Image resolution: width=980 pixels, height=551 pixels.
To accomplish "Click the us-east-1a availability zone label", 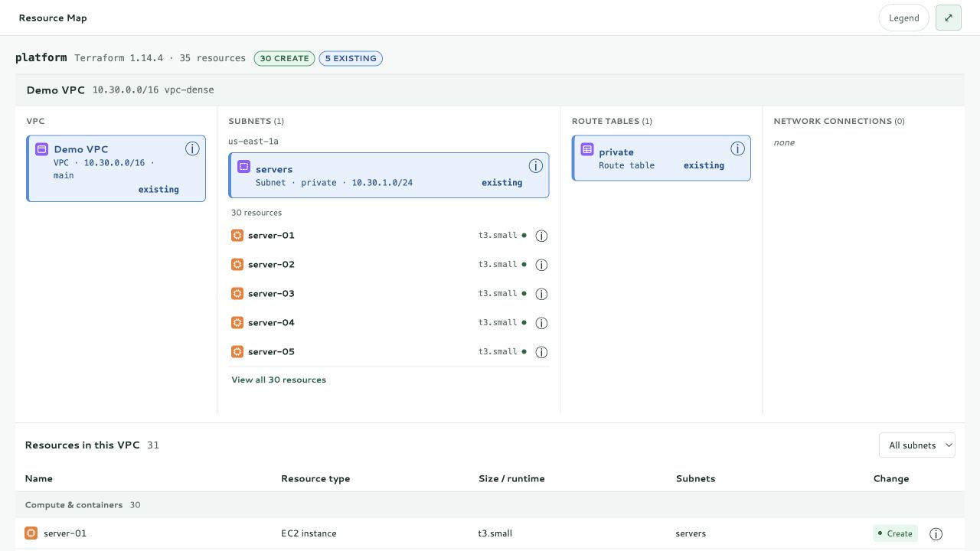I will [253, 142].
